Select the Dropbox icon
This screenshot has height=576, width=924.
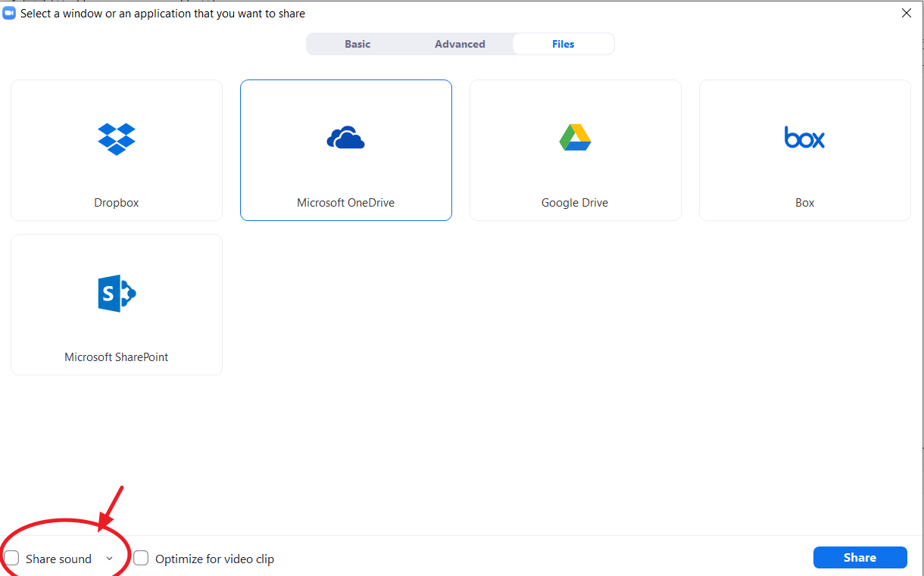coord(116,139)
